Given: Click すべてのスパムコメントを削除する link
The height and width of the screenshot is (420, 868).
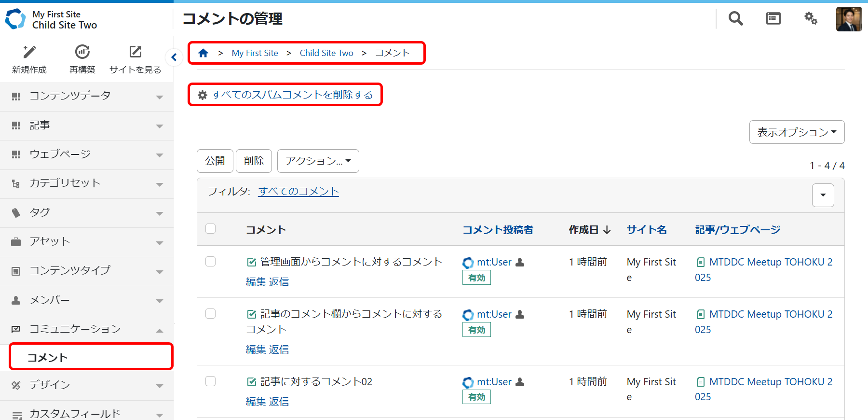Looking at the screenshot, I should pos(292,95).
